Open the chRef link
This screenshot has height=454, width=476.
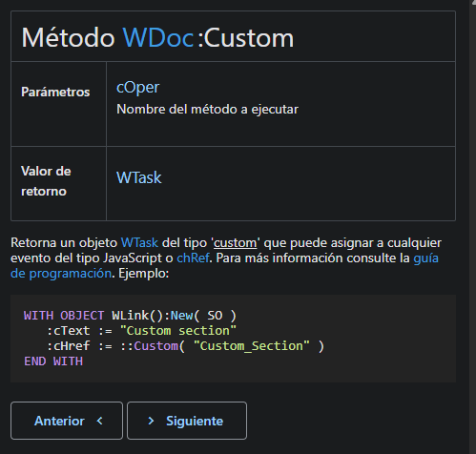193,258
